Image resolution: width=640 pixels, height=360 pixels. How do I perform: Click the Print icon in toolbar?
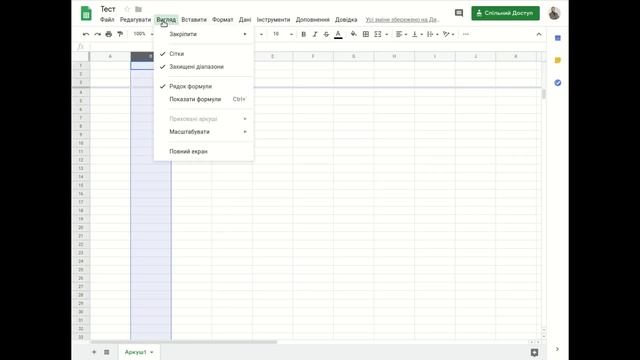point(109,34)
